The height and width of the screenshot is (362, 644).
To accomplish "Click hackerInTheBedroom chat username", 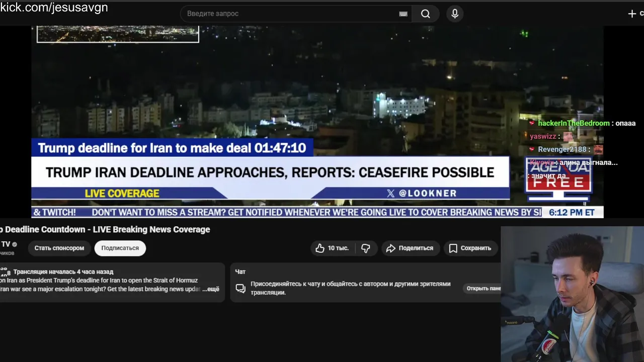I will coord(574,123).
